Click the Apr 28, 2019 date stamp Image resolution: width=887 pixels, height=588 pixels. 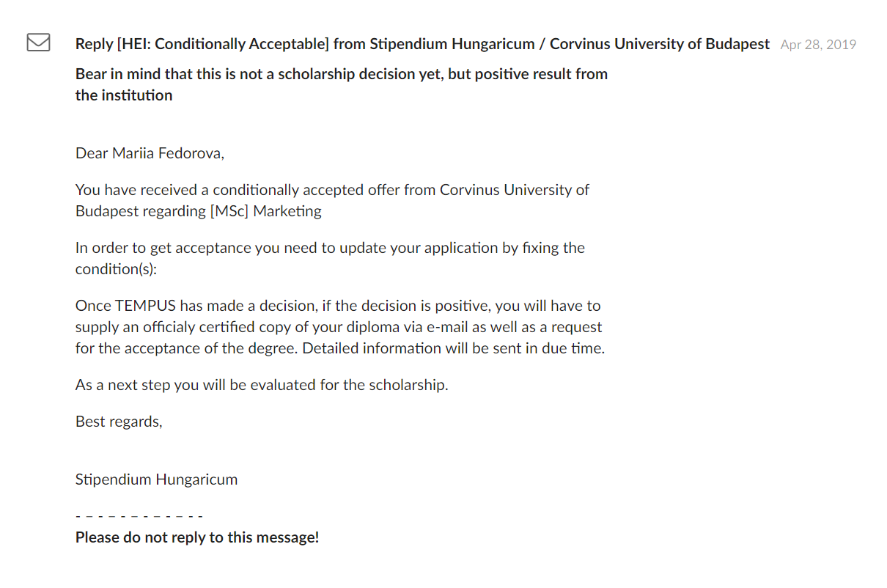pos(818,45)
